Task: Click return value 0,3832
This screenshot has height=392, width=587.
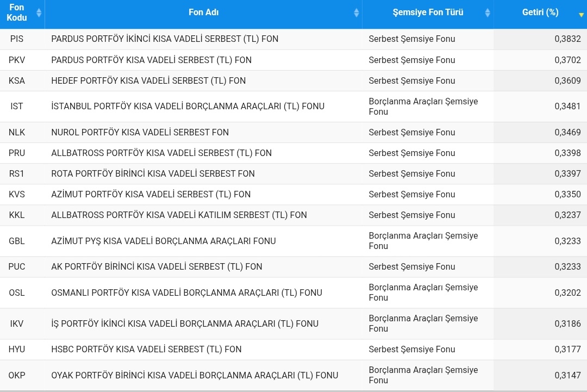Action: click(x=567, y=39)
